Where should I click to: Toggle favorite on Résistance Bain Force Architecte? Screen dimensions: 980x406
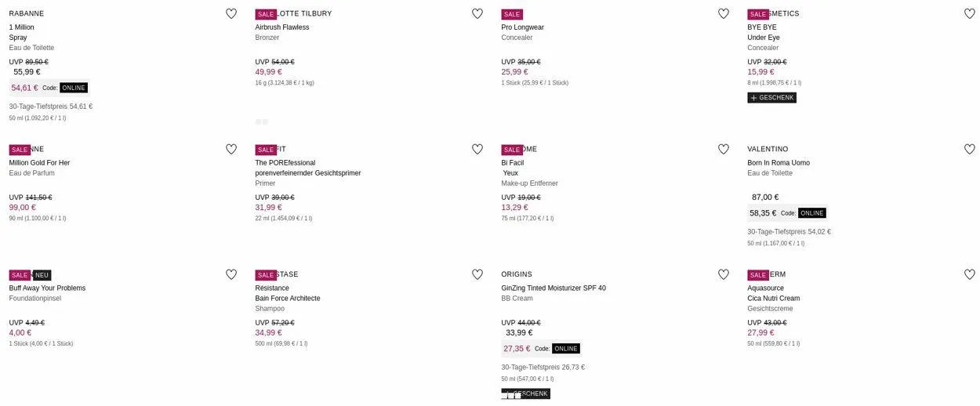tap(477, 274)
